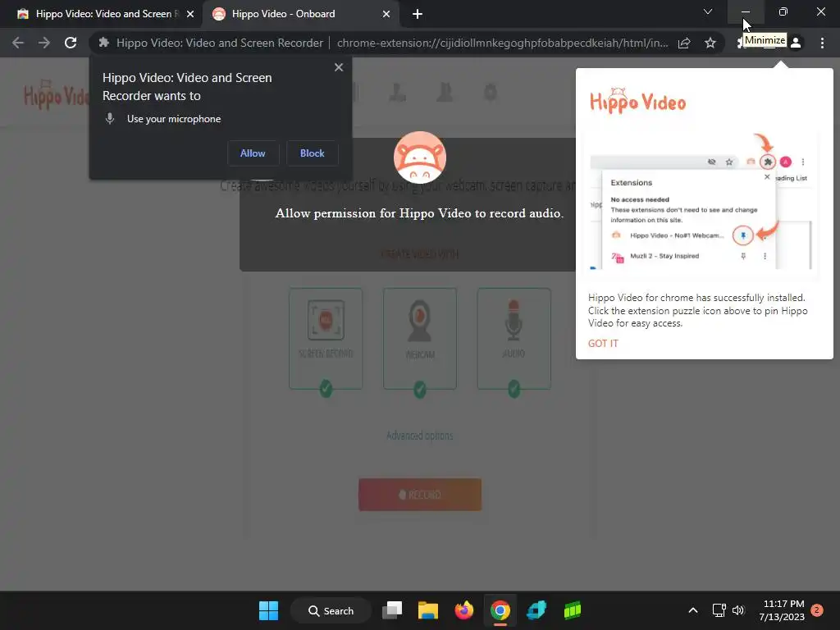
Task: Toggle the Audio green checkmark
Action: [514, 388]
